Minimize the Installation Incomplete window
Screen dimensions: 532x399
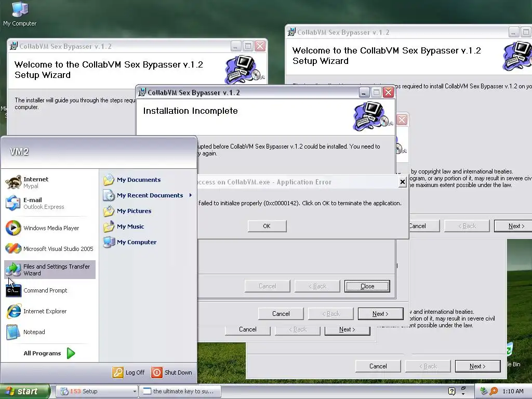coord(364,92)
